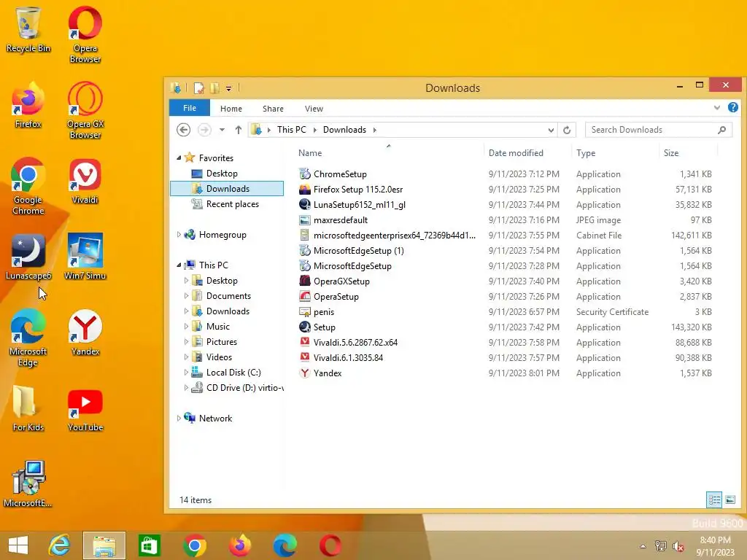Sort by the Date modified column

pos(516,153)
